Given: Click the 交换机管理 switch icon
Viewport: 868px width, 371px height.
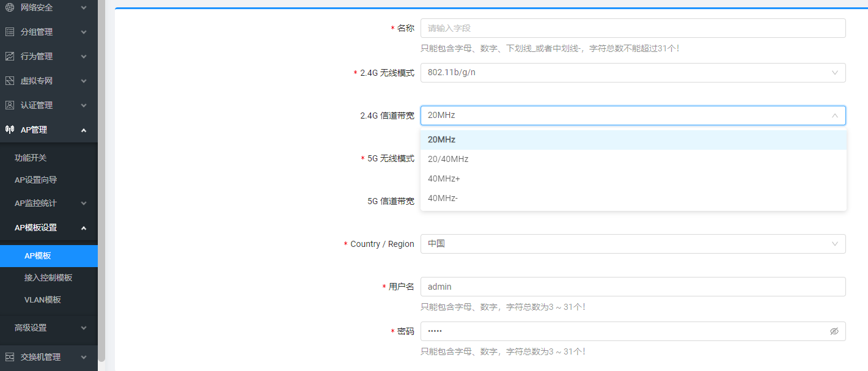Looking at the screenshot, I should (x=10, y=357).
